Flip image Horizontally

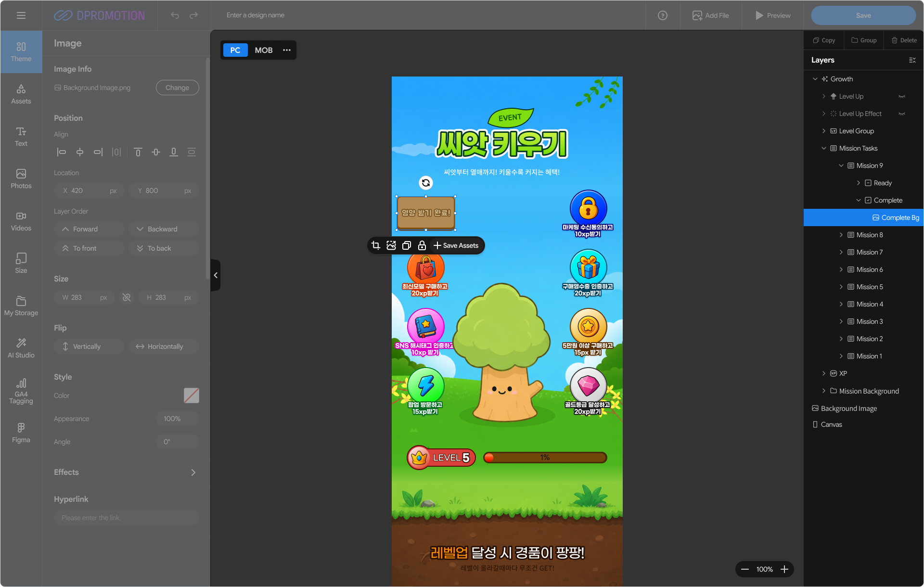coord(164,346)
